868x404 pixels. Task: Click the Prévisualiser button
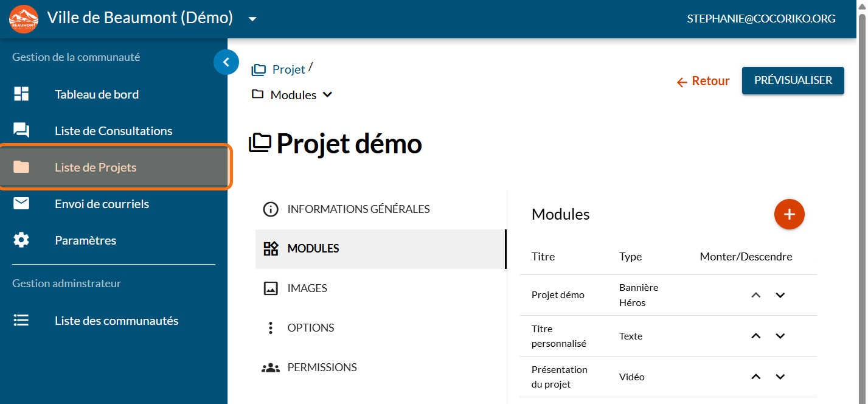click(793, 80)
